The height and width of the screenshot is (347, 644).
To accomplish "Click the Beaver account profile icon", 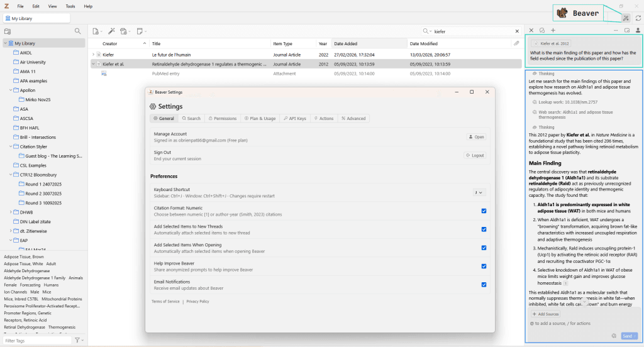I will click(638, 30).
